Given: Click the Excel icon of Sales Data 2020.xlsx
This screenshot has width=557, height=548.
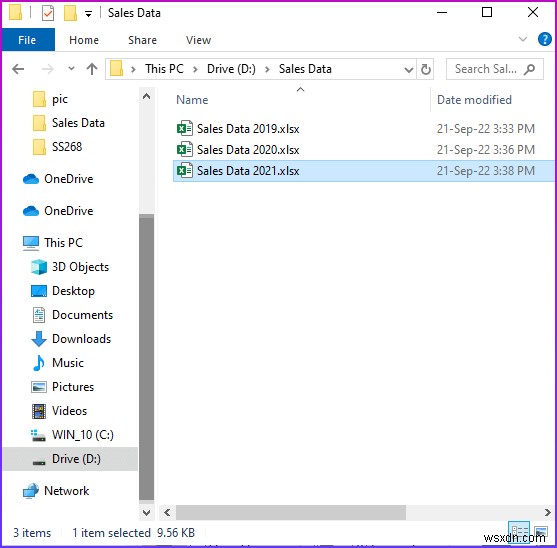Looking at the screenshot, I should pyautogui.click(x=185, y=149).
